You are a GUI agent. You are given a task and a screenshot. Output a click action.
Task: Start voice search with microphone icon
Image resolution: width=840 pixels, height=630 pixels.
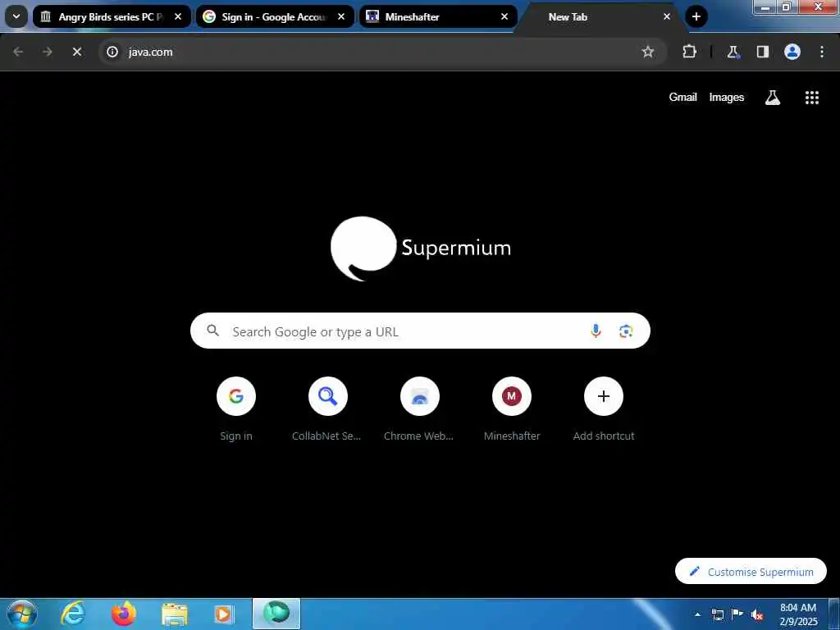[596, 331]
